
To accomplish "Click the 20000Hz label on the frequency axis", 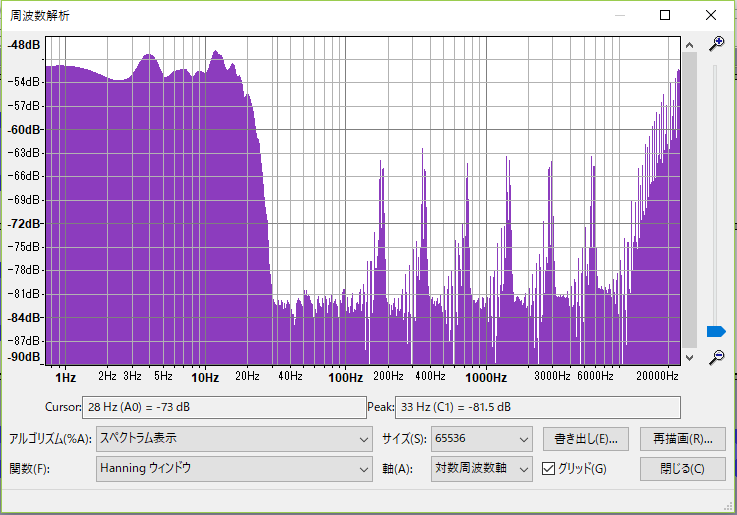I will pyautogui.click(x=657, y=376).
